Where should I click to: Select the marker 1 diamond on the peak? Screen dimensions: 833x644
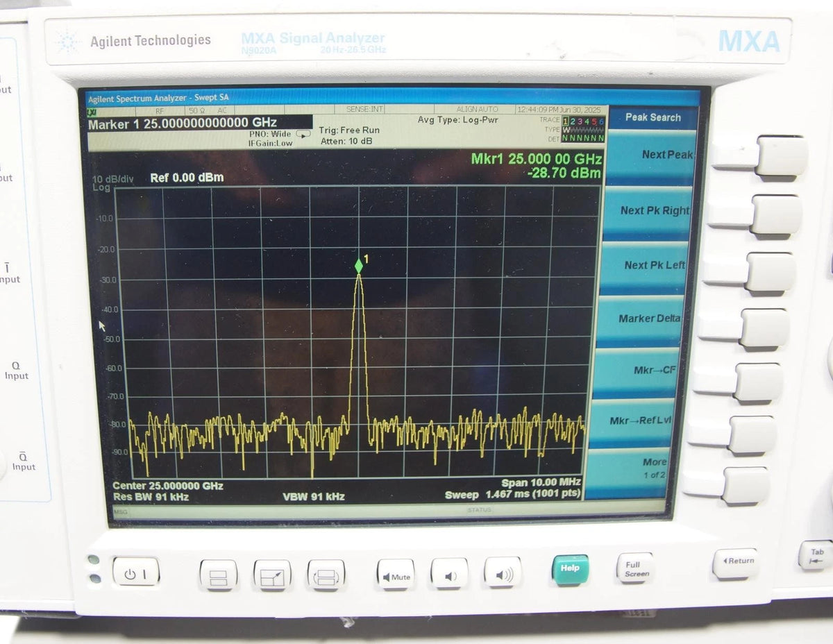pyautogui.click(x=359, y=266)
